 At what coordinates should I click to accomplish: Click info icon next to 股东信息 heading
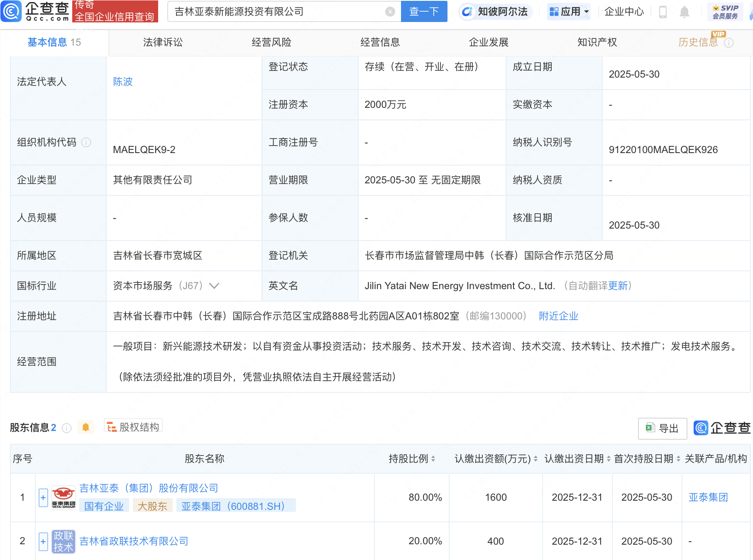[x=66, y=428]
